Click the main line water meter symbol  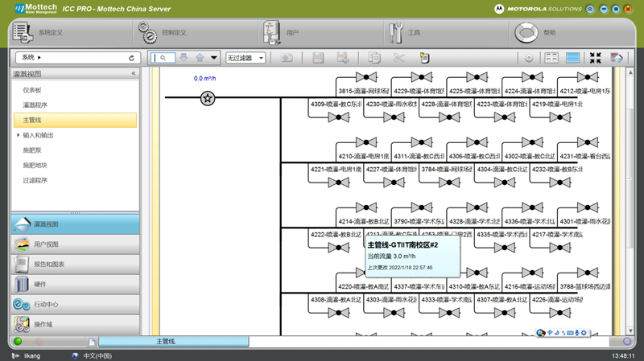[208, 98]
